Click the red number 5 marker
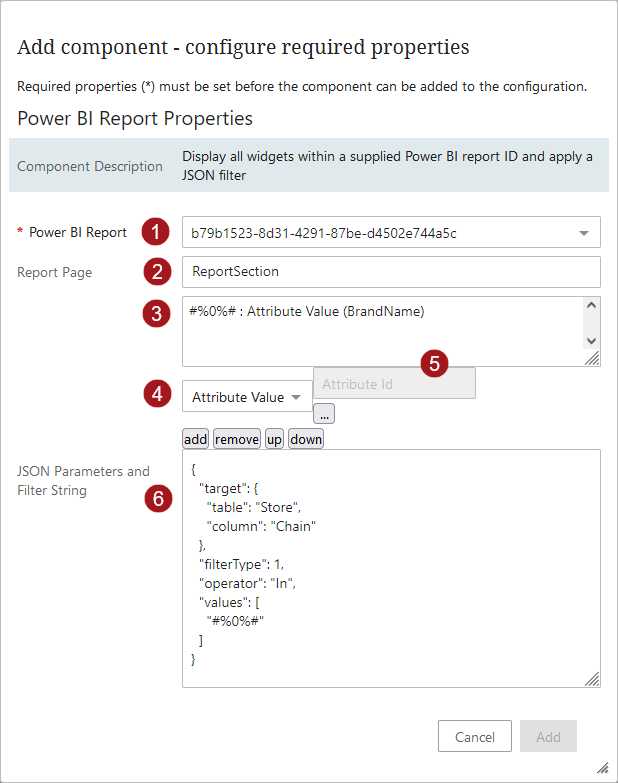The height and width of the screenshot is (783, 618). click(434, 363)
